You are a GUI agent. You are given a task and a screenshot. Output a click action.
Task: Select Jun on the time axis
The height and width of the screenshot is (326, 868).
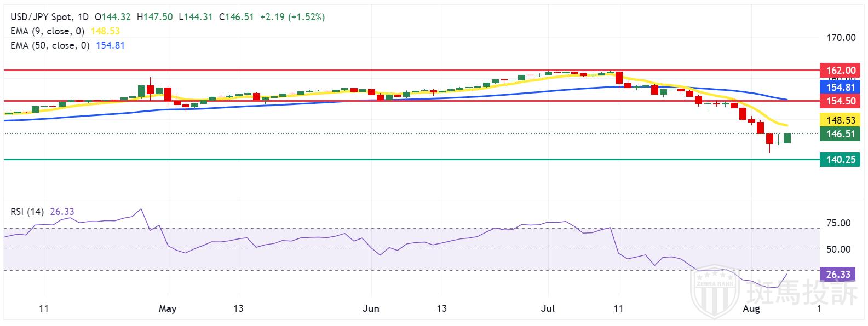click(371, 308)
